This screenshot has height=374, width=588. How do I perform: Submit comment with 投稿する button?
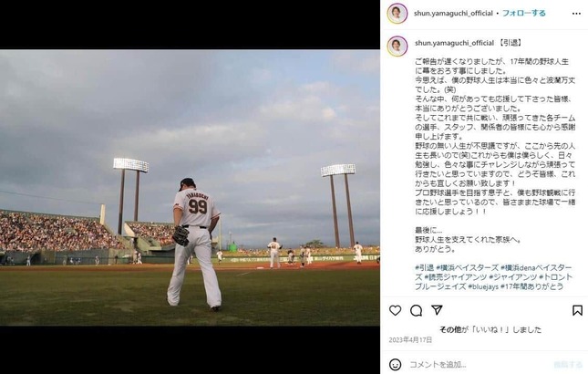[x=568, y=365]
